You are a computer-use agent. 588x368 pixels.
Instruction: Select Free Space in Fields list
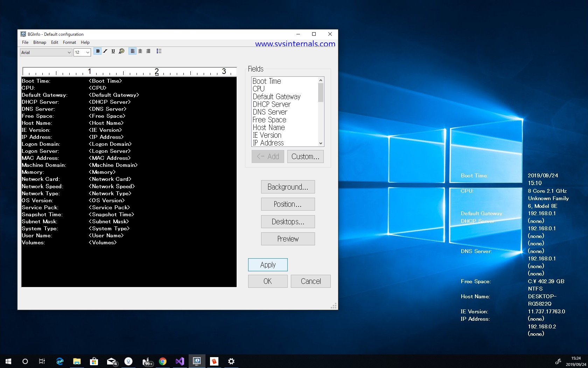(269, 120)
